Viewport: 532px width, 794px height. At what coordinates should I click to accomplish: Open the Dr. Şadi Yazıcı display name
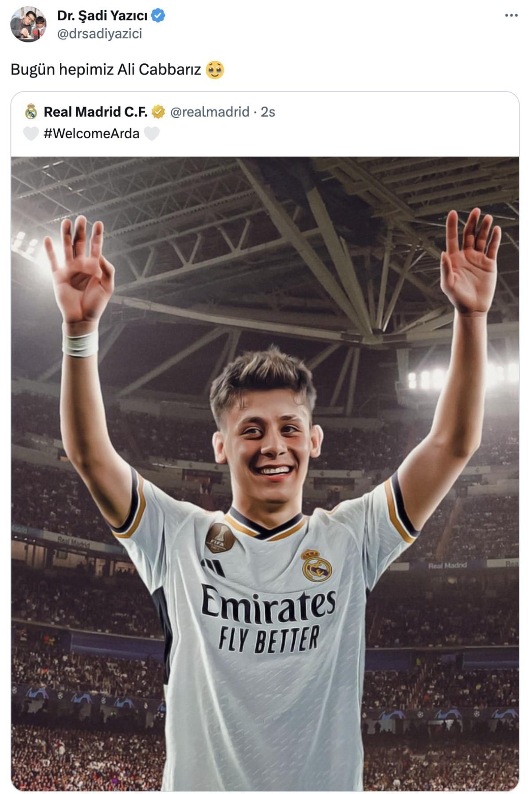(102, 16)
